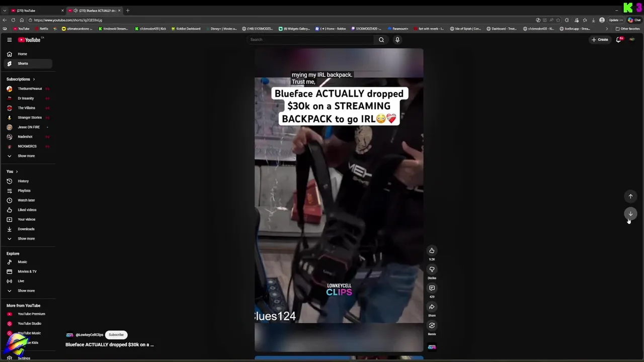The image size is (644, 362).
Task: Open Music in Explore
Action: [x=29, y=262]
